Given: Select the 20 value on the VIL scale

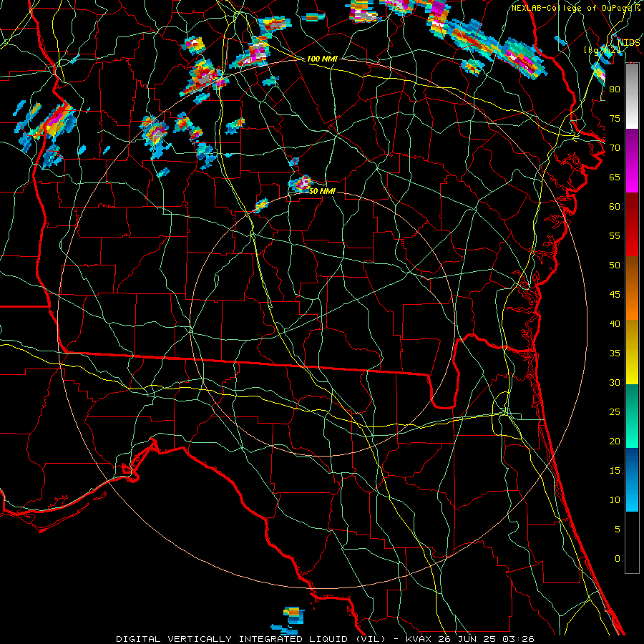Looking at the screenshot, I should [615, 441].
